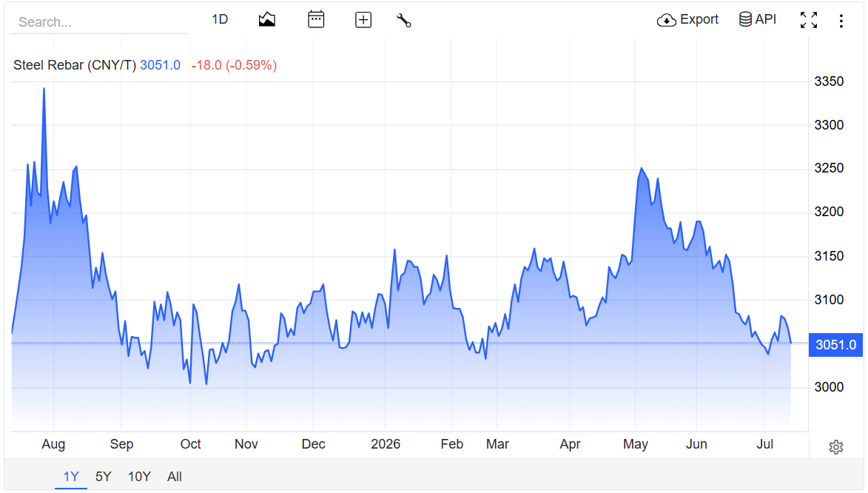Open the calendar date range picker

tap(315, 19)
